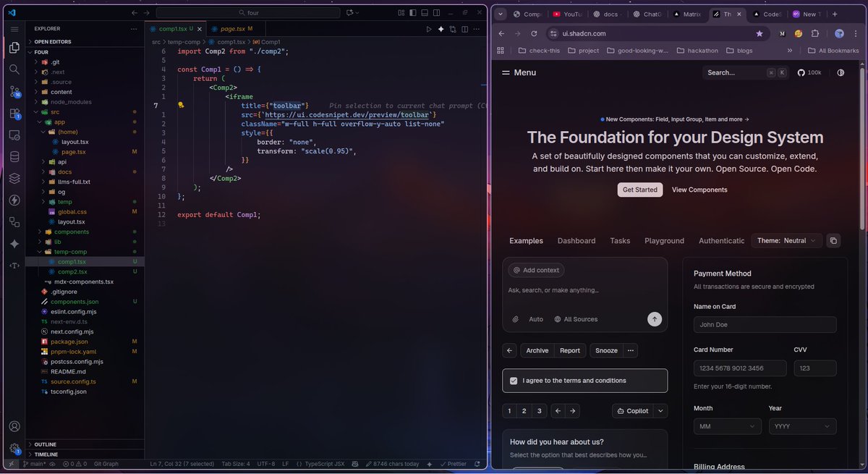Click the hamburger menu icon above Explorer
868x474 pixels.
(14, 29)
